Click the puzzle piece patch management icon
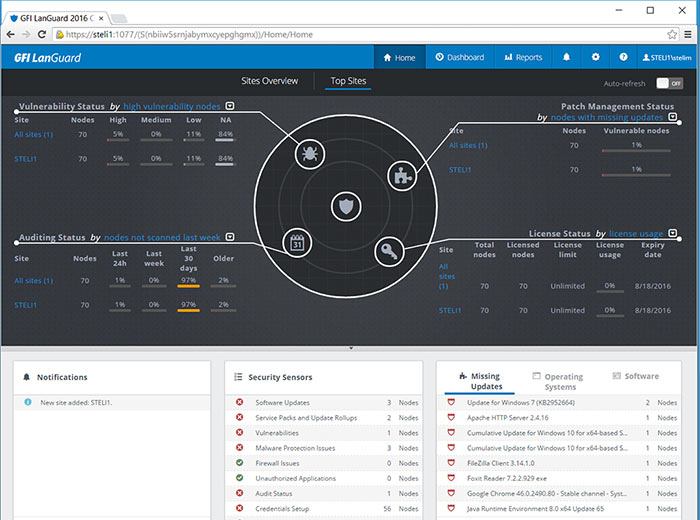This screenshot has width=700, height=520. click(x=402, y=176)
